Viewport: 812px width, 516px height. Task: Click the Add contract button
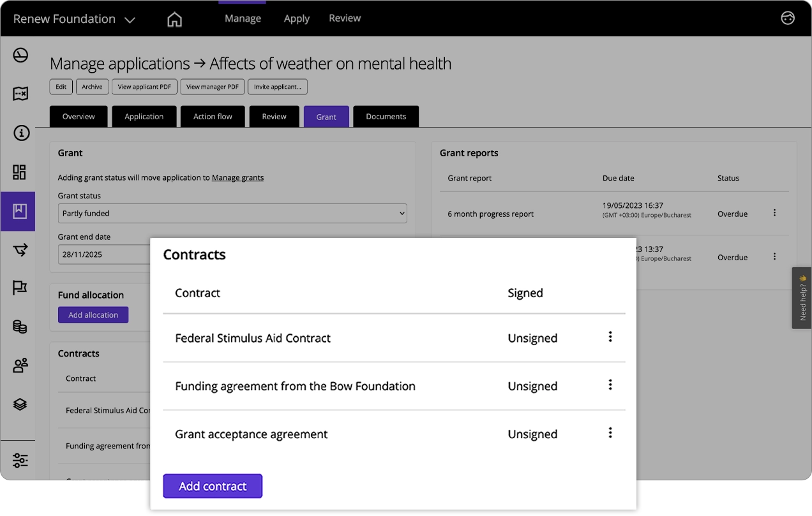click(x=213, y=485)
